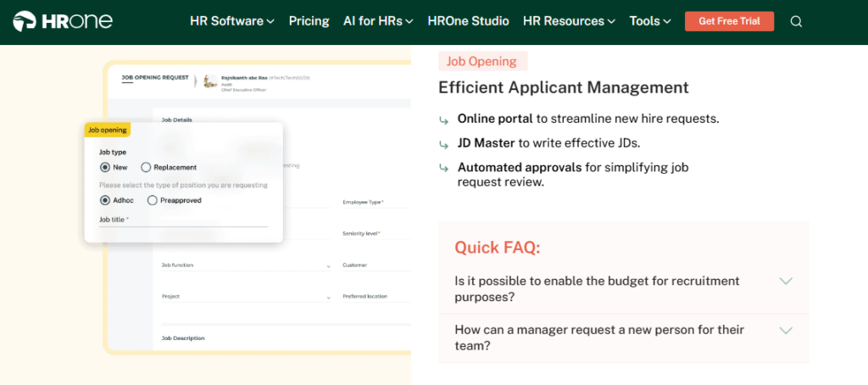Expand the manager request FAQ question
Screen dimensions: 868x385
pos(623,338)
